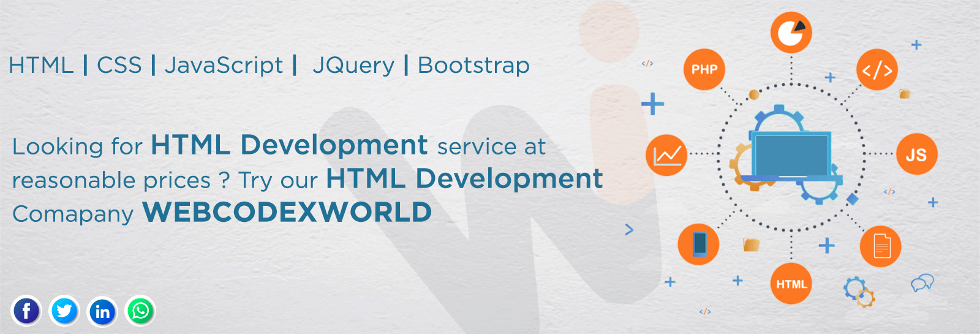Click the 'reasonable prices ?' text

[121, 181]
